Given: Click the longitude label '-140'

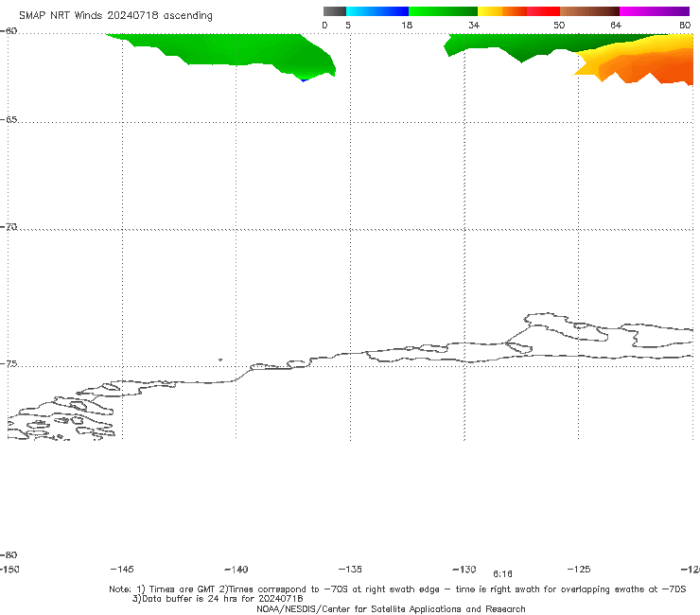Looking at the screenshot, I should click(236, 570).
